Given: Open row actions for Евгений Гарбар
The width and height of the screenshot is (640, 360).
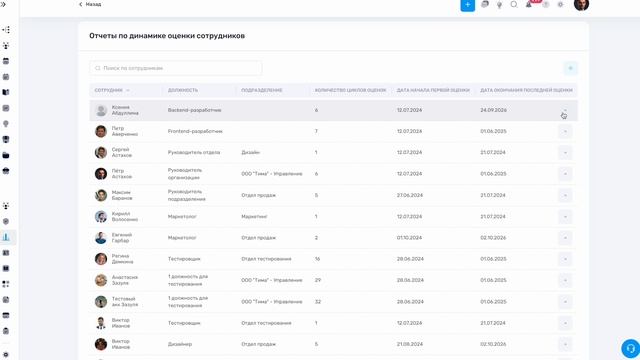Looking at the screenshot, I should [x=565, y=238].
